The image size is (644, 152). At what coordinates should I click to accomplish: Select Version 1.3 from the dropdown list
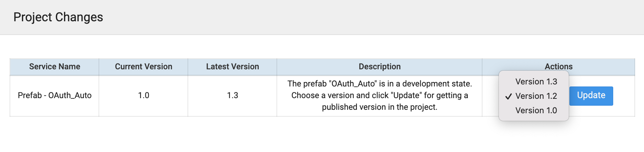[x=536, y=82]
